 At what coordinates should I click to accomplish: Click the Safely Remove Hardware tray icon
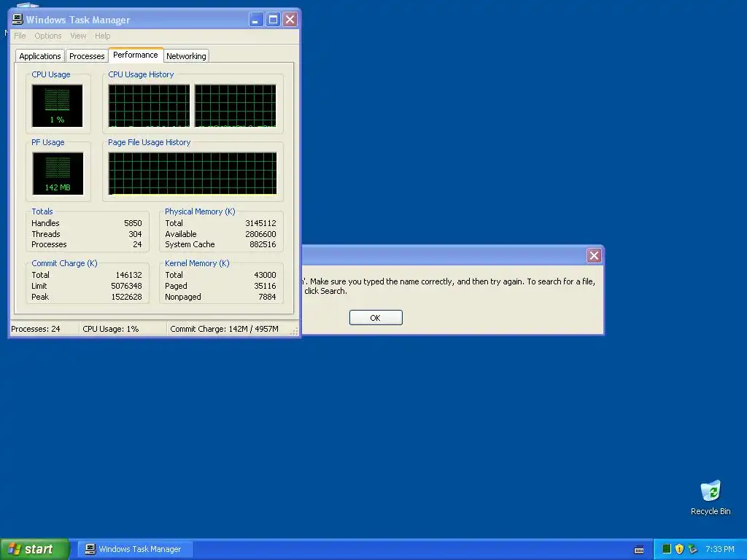[x=692, y=549]
